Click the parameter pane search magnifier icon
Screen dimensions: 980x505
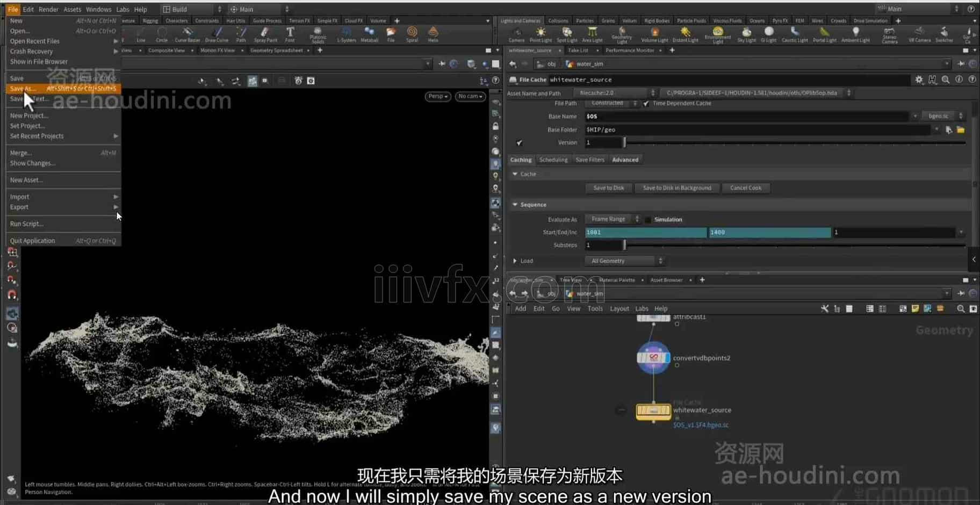(x=946, y=80)
